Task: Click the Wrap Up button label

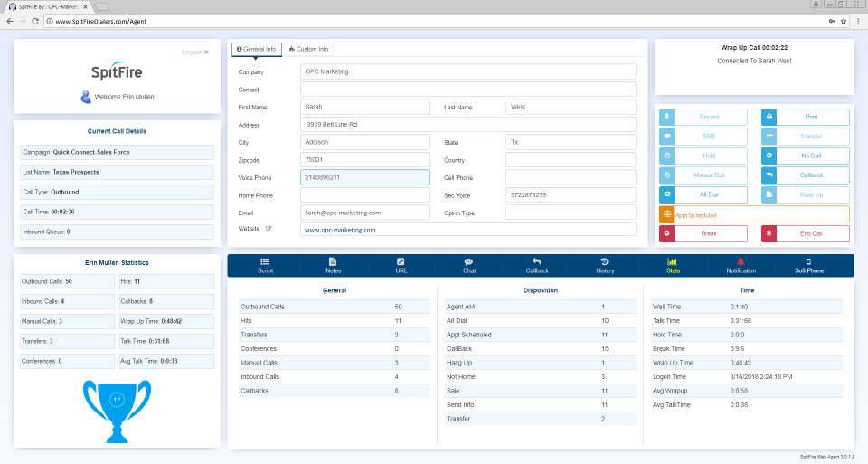Action: coord(811,194)
